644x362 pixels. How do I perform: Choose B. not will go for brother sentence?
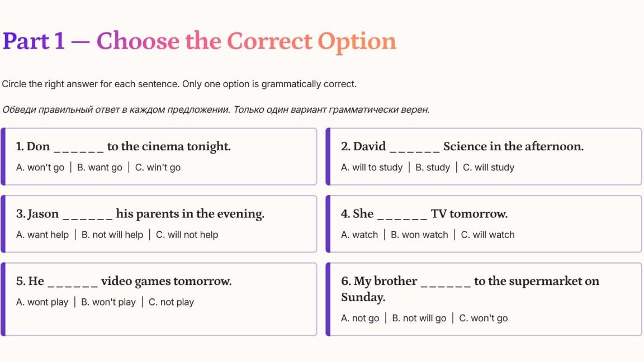(419, 318)
